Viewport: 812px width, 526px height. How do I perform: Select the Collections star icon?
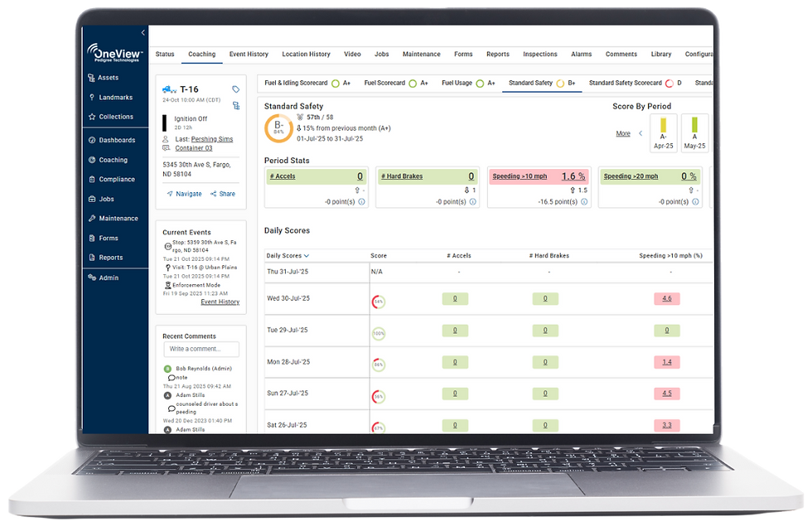(x=92, y=117)
